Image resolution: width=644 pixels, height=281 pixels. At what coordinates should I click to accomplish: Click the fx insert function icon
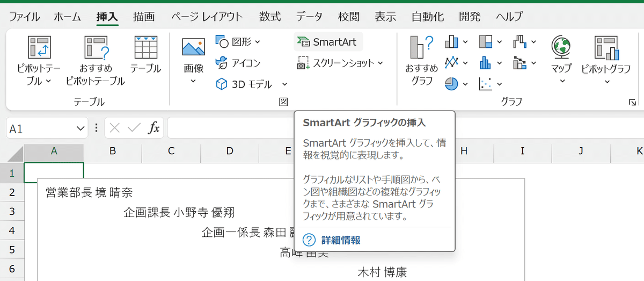tap(154, 128)
